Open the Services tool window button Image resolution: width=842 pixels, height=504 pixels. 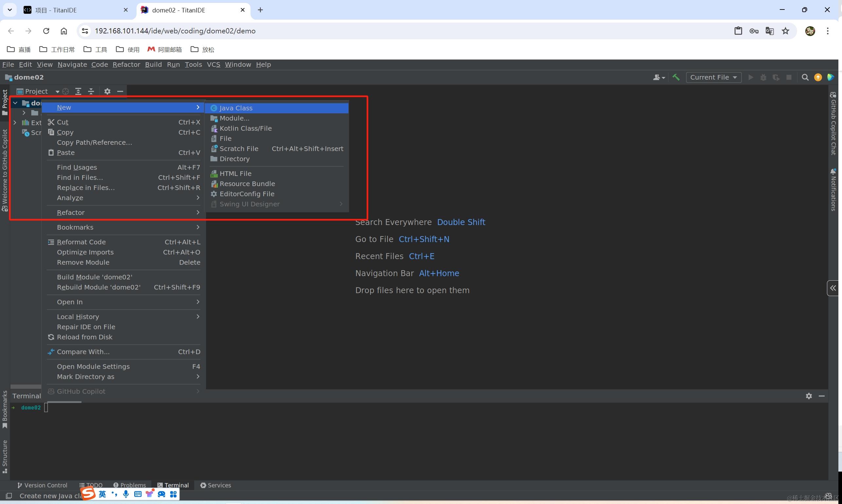pos(216,485)
